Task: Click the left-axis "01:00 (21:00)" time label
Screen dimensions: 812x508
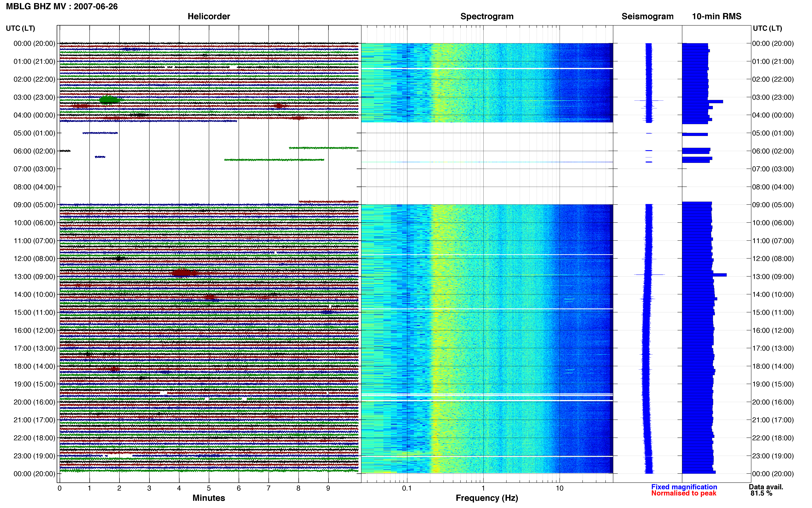Action: click(x=34, y=62)
